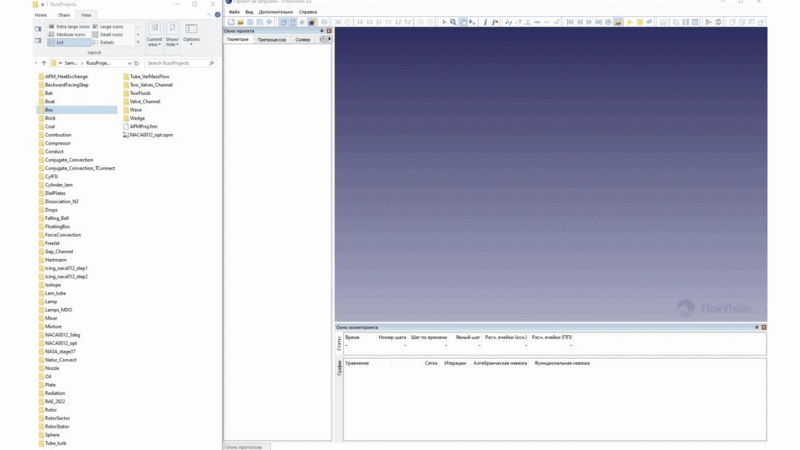Click the italic 'i' info icon in toolbar
This screenshot has width=800, height=450.
pyautogui.click(x=485, y=22)
